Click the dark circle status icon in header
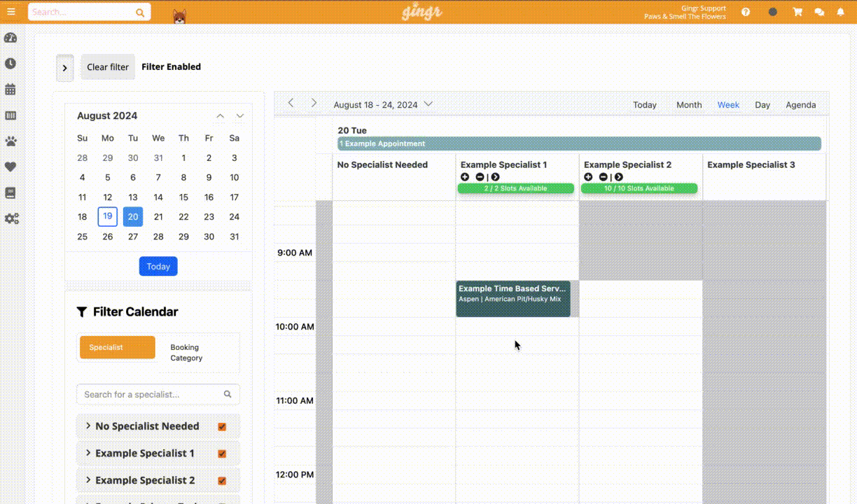The height and width of the screenshot is (504, 857). pos(772,12)
